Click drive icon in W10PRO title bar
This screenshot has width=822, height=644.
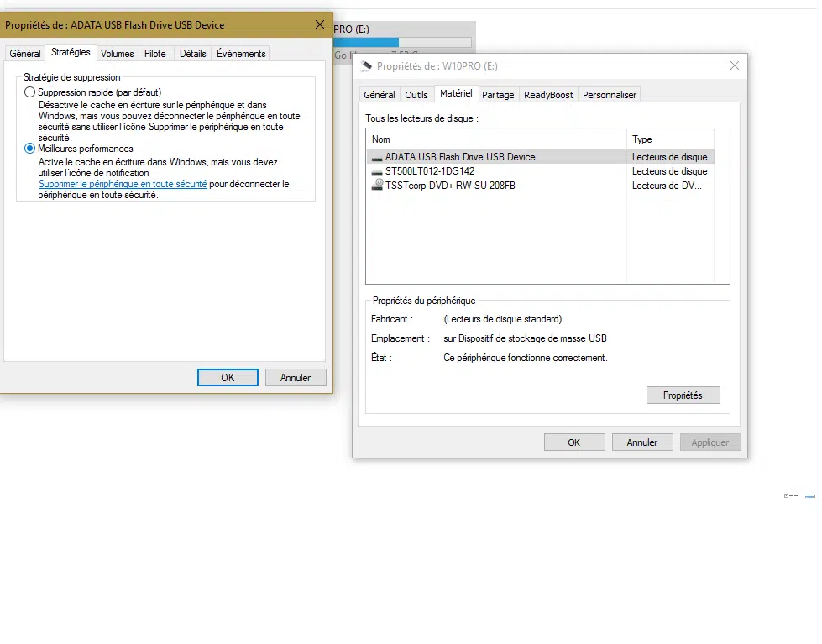tap(366, 66)
